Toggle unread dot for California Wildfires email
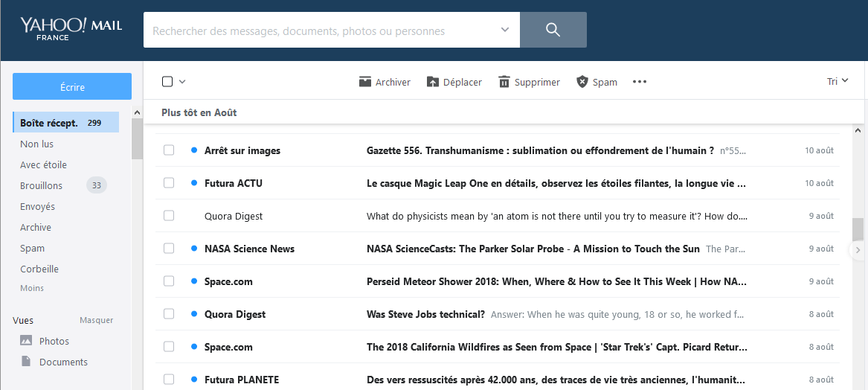Image resolution: width=868 pixels, height=390 pixels. (193, 347)
